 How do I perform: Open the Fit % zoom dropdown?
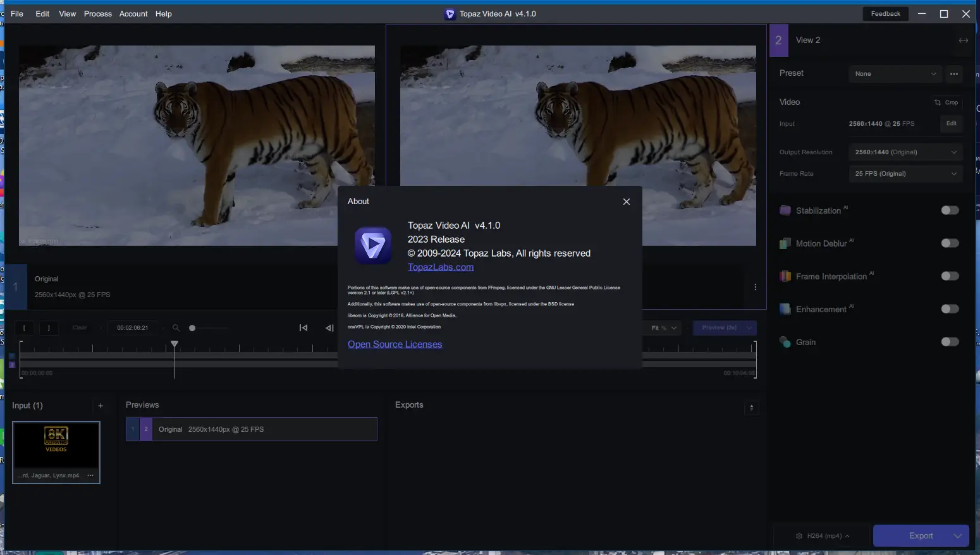664,328
